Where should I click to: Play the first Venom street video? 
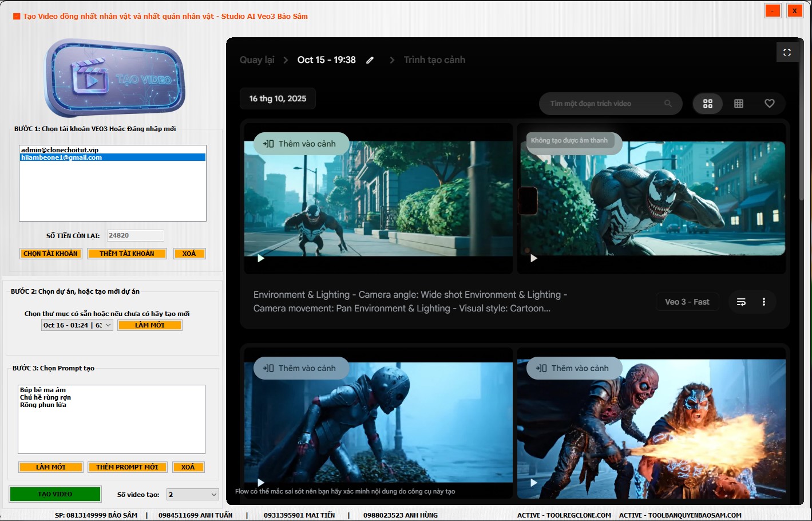pos(261,258)
